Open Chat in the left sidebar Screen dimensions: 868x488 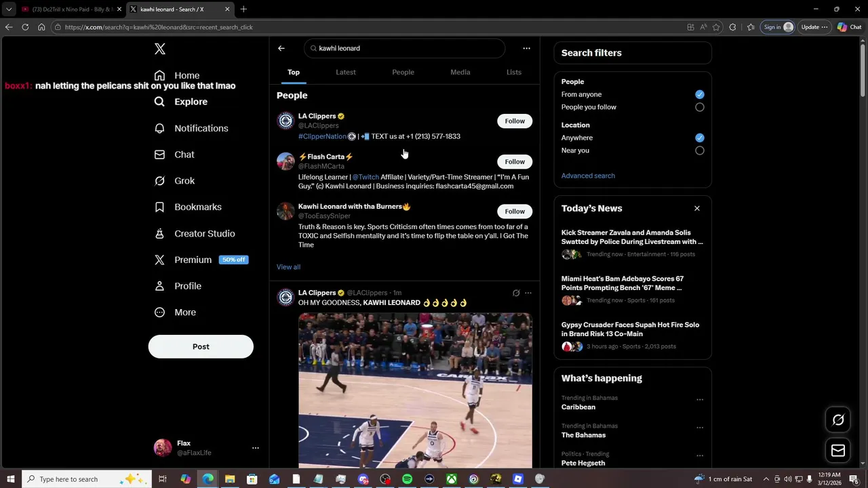[174, 155]
